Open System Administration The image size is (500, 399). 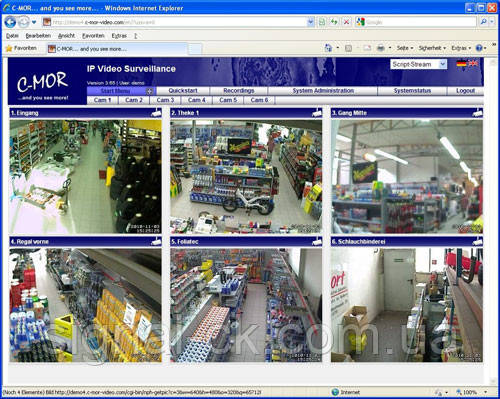tap(323, 91)
